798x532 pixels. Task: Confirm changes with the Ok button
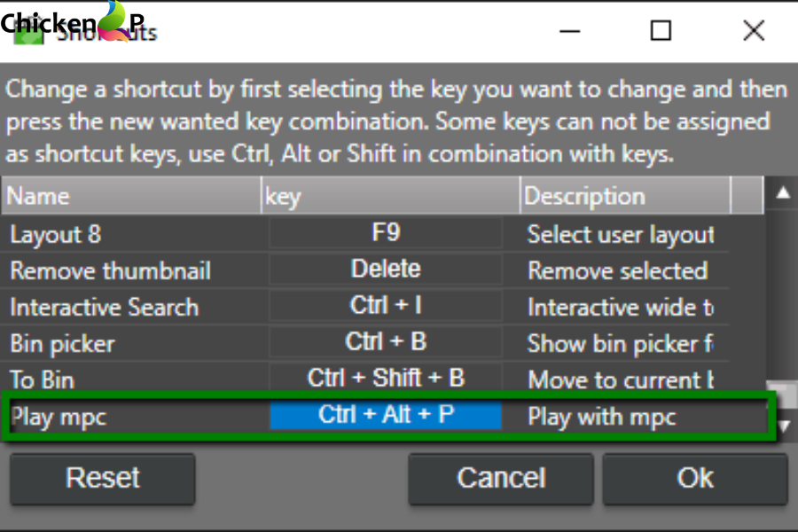(695, 478)
